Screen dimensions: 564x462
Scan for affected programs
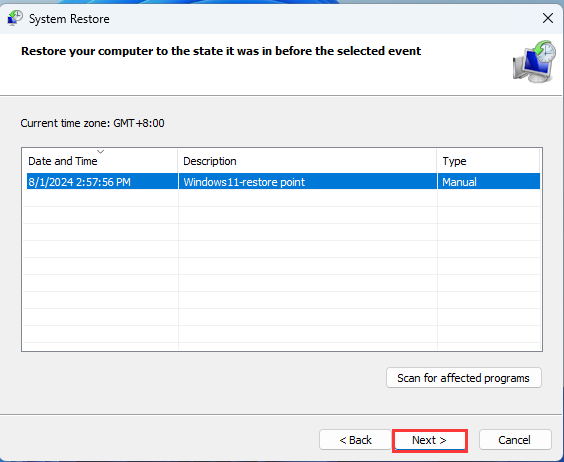coord(464,378)
